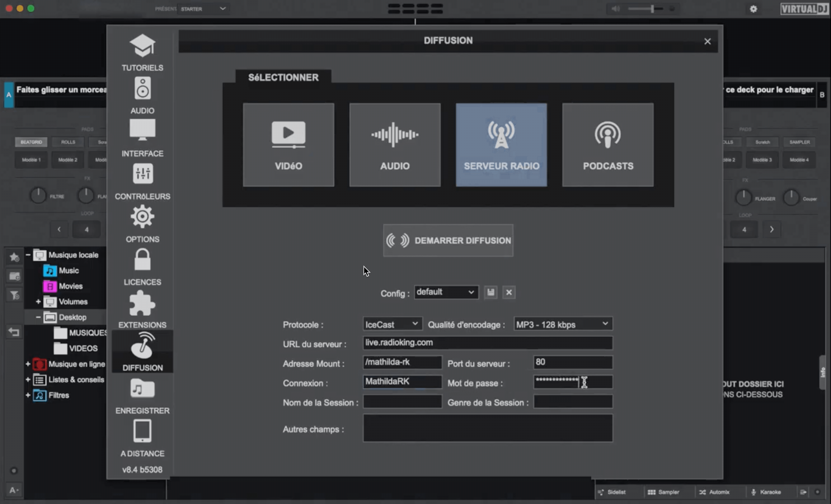Expand the Musique en ligne node

[28, 364]
